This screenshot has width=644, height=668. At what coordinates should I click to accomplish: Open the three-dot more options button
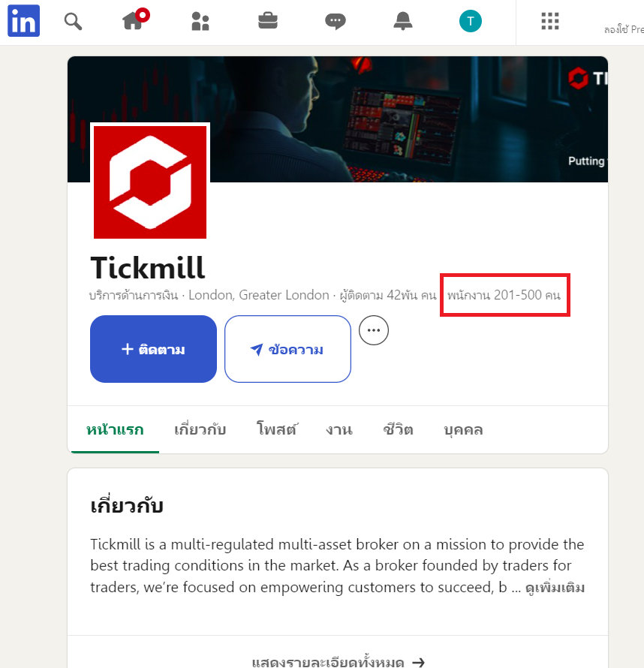point(374,330)
